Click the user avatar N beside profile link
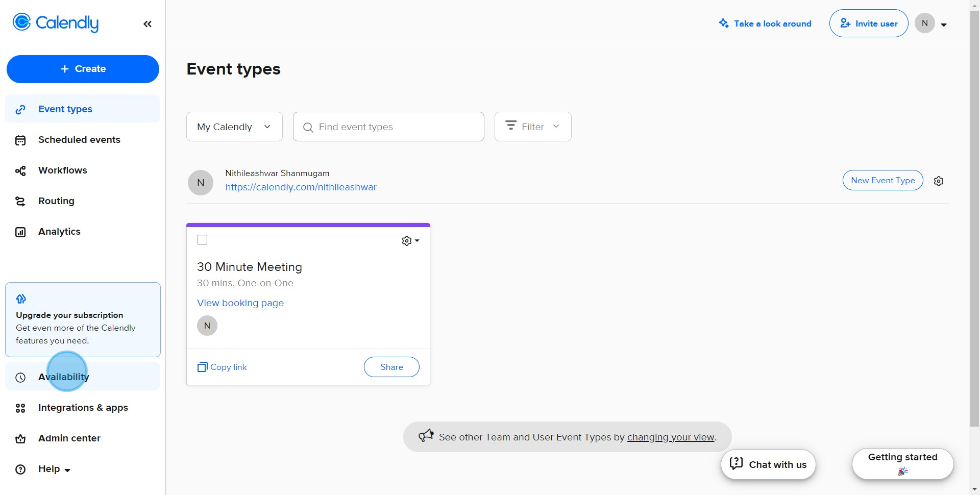 (201, 183)
